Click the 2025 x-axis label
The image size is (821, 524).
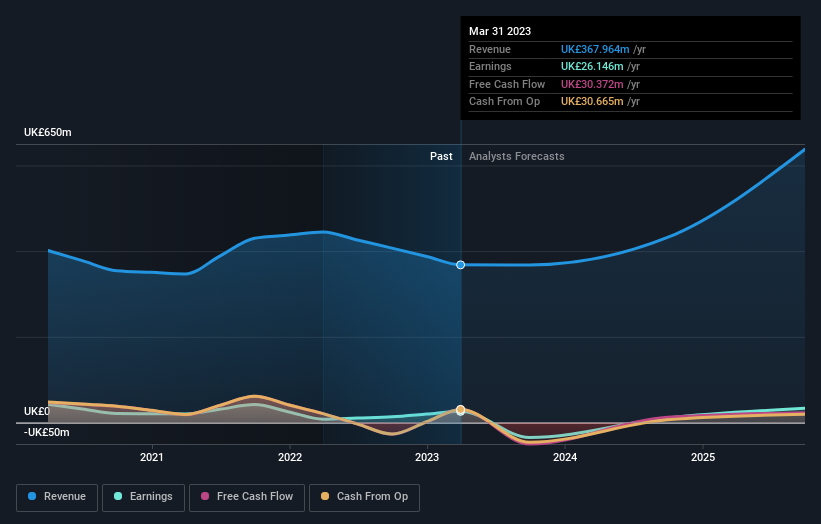click(703, 458)
